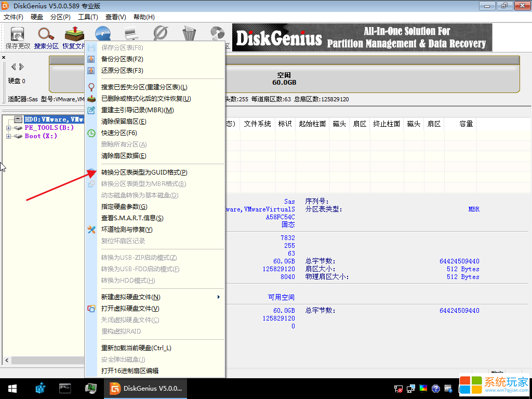This screenshot has height=399, width=532.
Task: Open the 新建虚拟硬盘文件 submenu arrow
Action: [x=219, y=297]
